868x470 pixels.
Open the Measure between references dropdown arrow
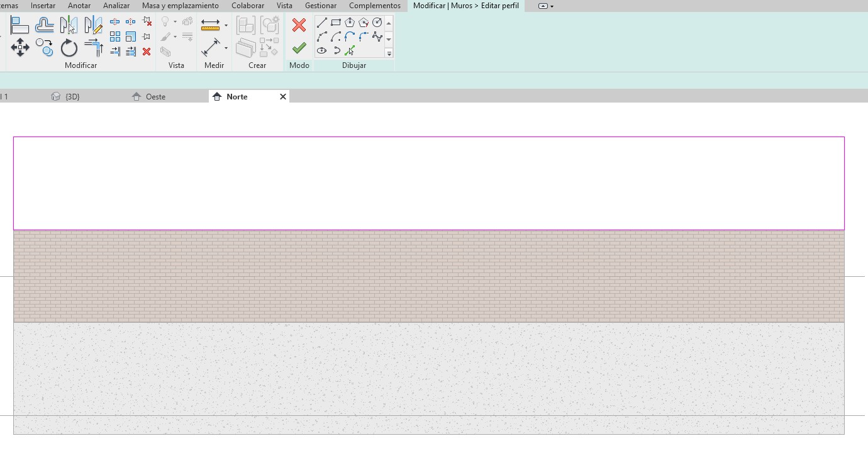point(226,26)
